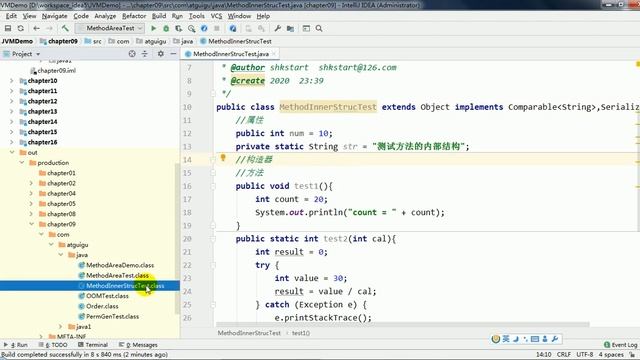This screenshot has height=360, width=640.
Task: Open the Run tool window
Action: click(16, 345)
